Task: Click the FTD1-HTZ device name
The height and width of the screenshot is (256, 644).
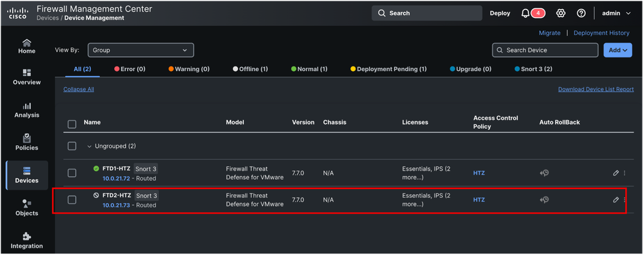Action: pyautogui.click(x=116, y=168)
